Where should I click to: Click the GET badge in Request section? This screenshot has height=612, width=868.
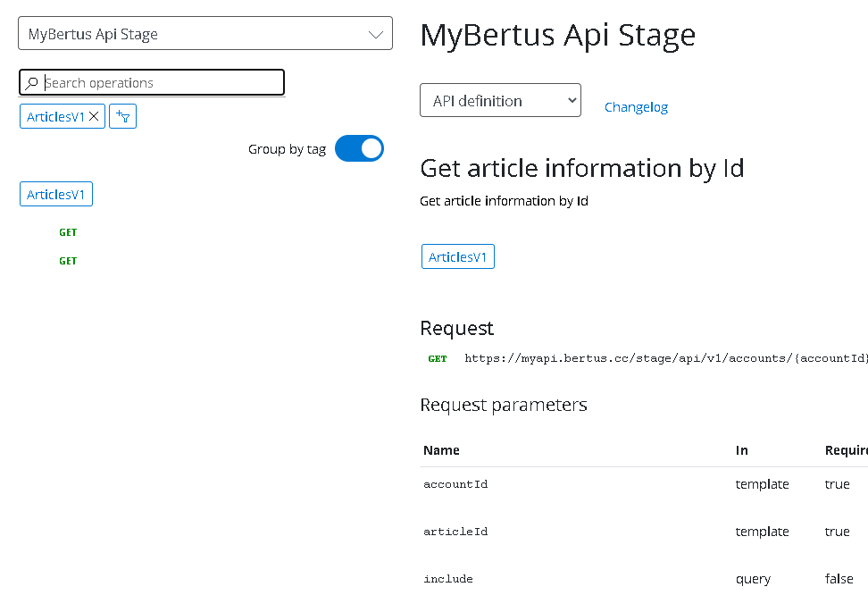[x=438, y=359]
